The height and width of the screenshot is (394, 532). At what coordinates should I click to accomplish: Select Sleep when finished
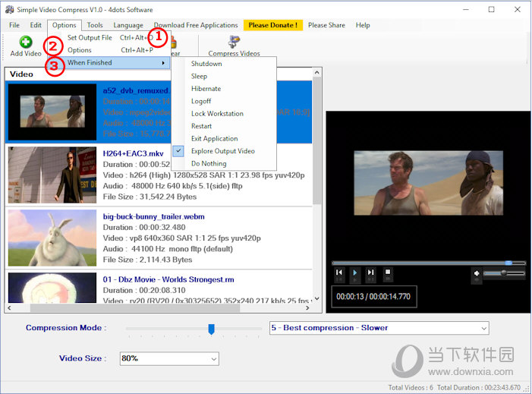[x=199, y=77]
